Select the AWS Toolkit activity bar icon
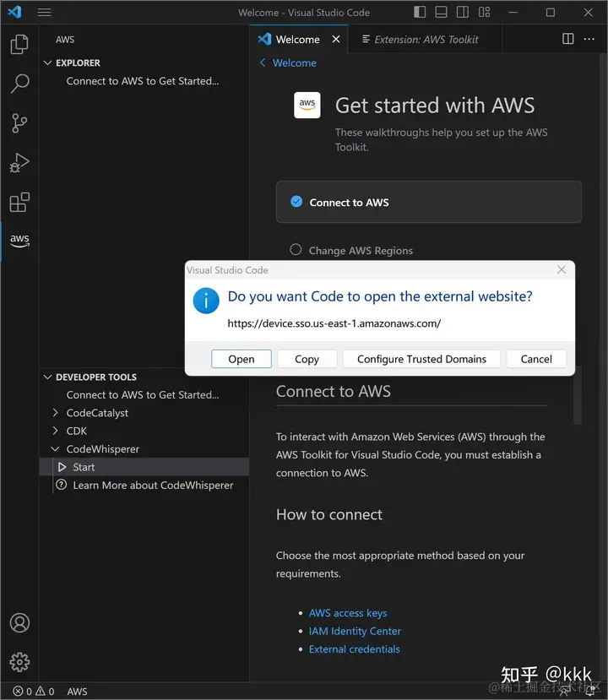The width and height of the screenshot is (608, 700). 19,240
